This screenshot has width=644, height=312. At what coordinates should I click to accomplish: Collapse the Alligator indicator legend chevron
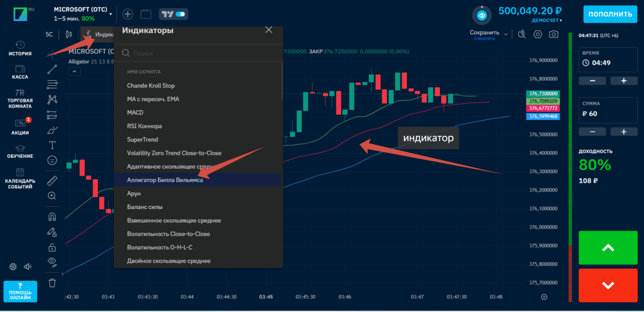pyautogui.click(x=74, y=72)
